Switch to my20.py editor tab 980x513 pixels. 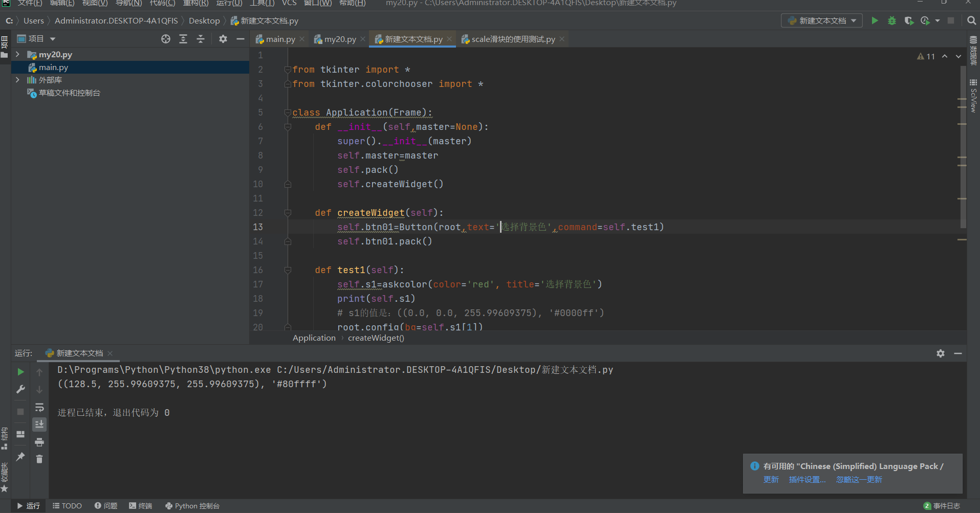coord(340,39)
